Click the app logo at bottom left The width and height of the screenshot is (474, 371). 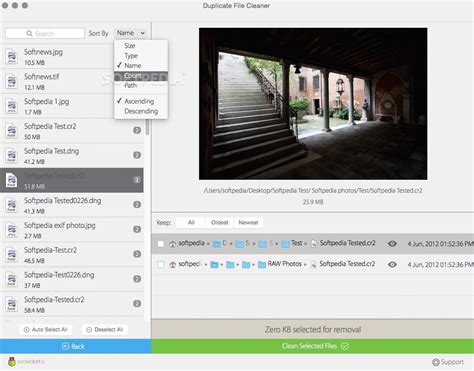(12, 362)
